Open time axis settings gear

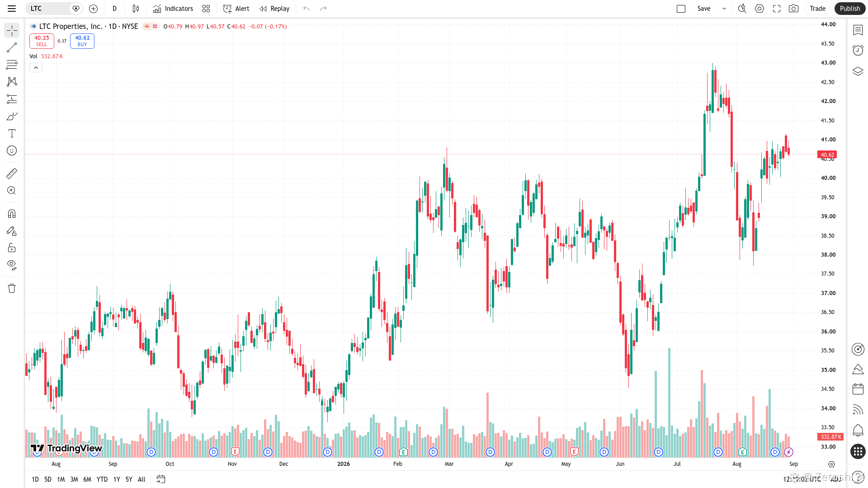831,464
